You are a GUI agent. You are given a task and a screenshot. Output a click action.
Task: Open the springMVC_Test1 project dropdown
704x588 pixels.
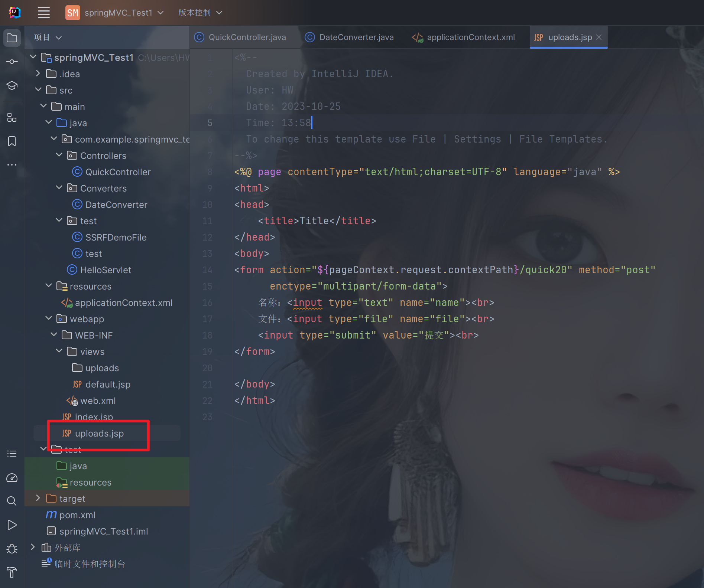point(124,13)
